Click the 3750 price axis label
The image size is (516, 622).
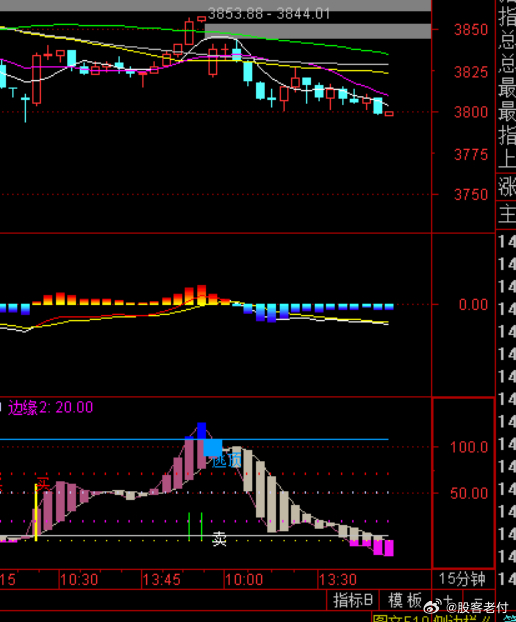point(471,194)
